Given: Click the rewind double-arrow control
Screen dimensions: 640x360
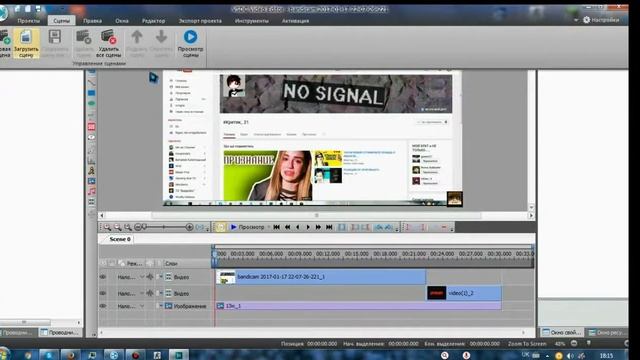Looking at the screenshot, I should [287, 227].
